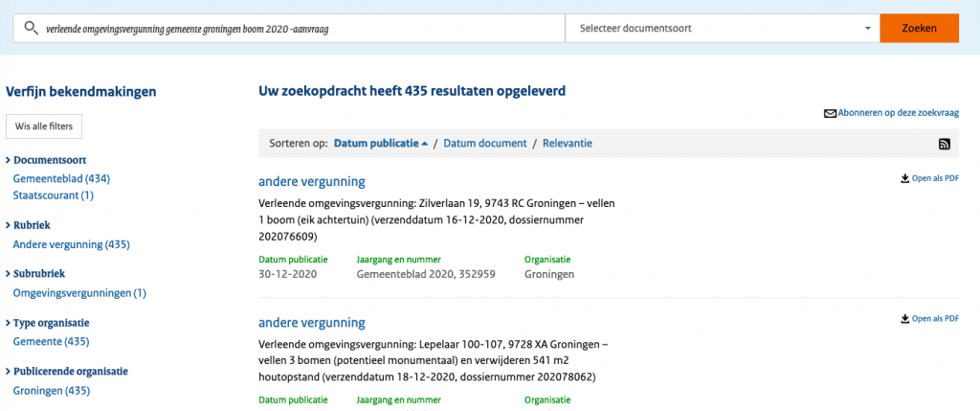Click the Verfijn bekendmakingen heading

[x=80, y=92]
